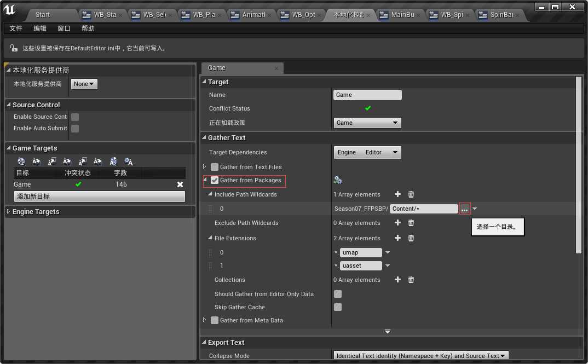The image size is (588, 364).
Task: Open options arrow for umap extension
Action: click(x=388, y=252)
